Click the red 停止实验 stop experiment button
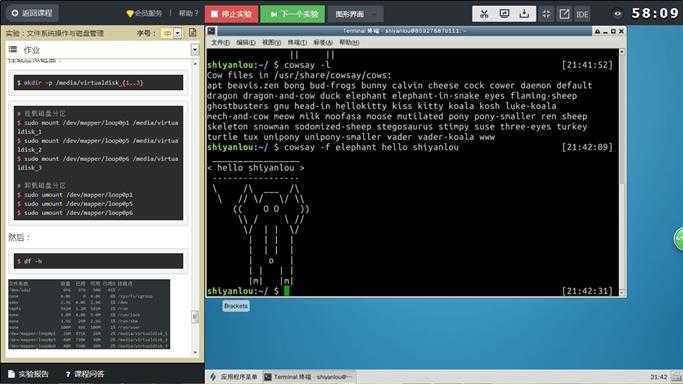This screenshot has height=384, width=683. (231, 14)
